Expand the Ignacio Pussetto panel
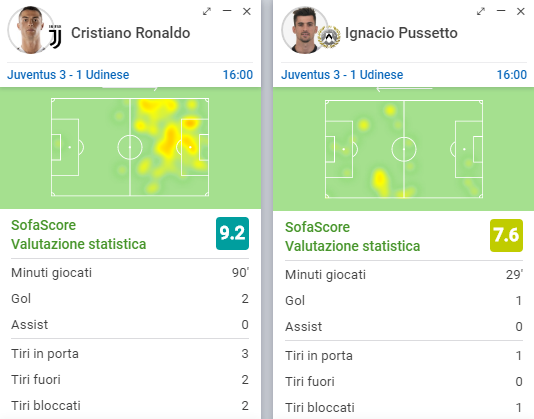The height and width of the screenshot is (419, 534). [481, 11]
